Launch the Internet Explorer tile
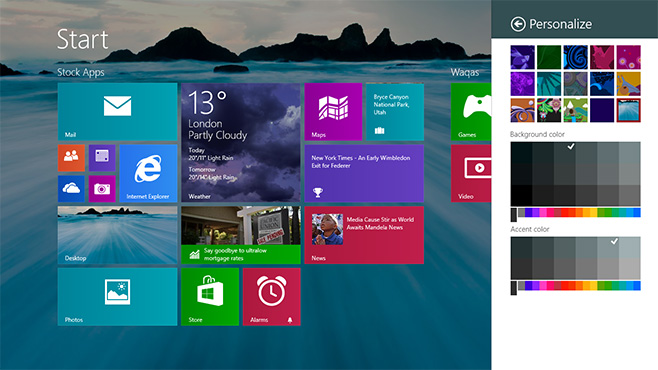 (148, 173)
